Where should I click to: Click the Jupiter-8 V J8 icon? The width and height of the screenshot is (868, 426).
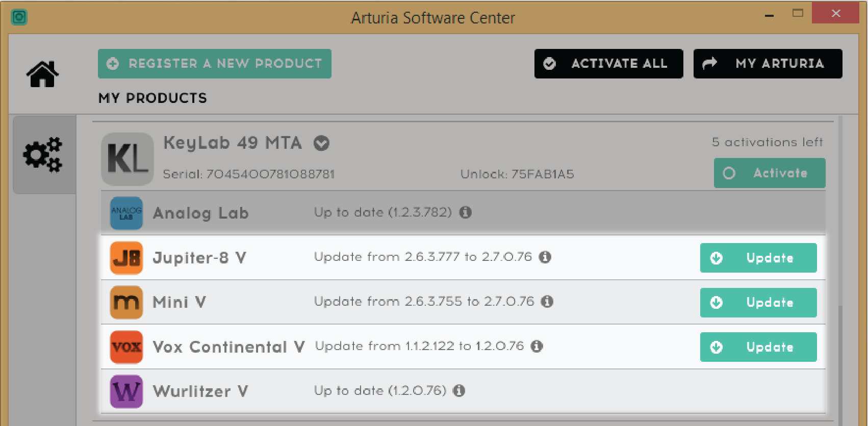126,258
